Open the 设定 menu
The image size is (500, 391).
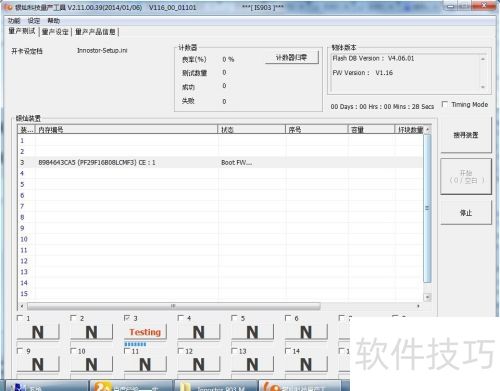click(34, 21)
